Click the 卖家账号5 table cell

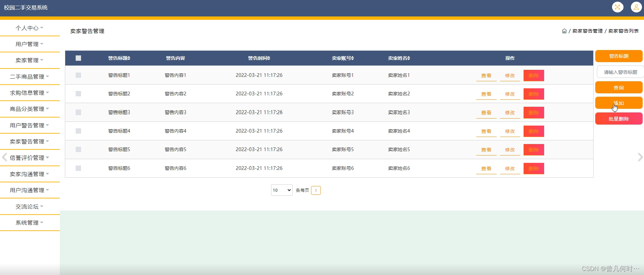343,149
